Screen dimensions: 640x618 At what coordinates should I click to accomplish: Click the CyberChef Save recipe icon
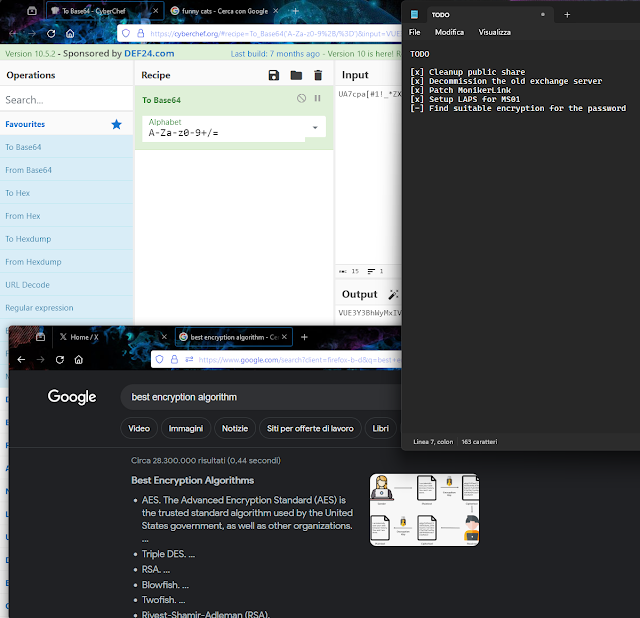point(274,75)
